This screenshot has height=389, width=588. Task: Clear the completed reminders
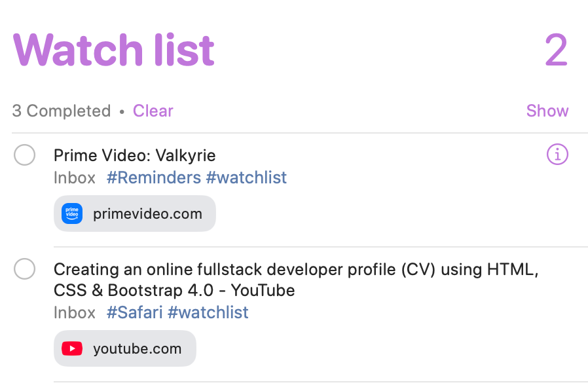(x=153, y=111)
